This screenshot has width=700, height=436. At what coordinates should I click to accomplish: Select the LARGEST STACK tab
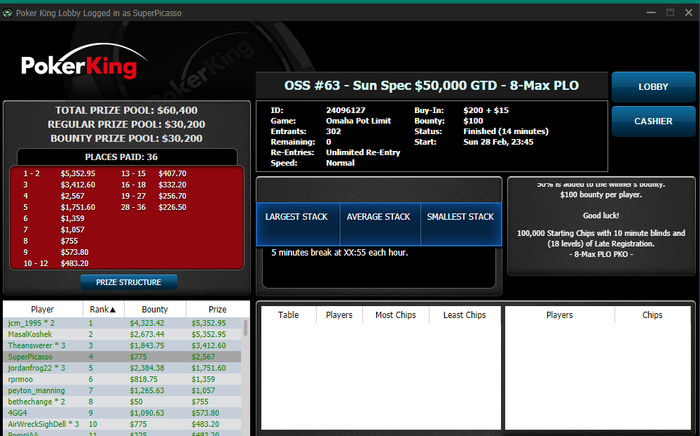298,224
